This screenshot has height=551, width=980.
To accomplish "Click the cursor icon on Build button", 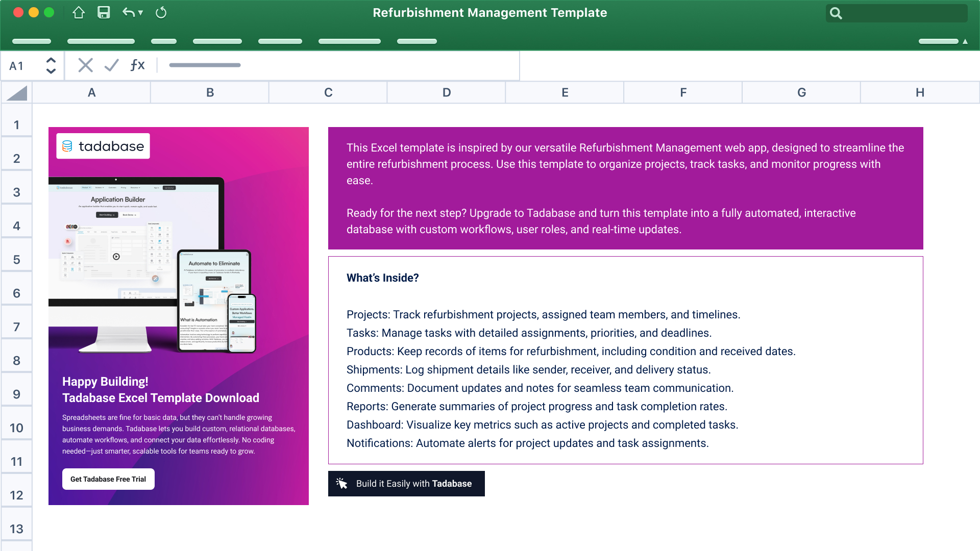I will coord(341,483).
